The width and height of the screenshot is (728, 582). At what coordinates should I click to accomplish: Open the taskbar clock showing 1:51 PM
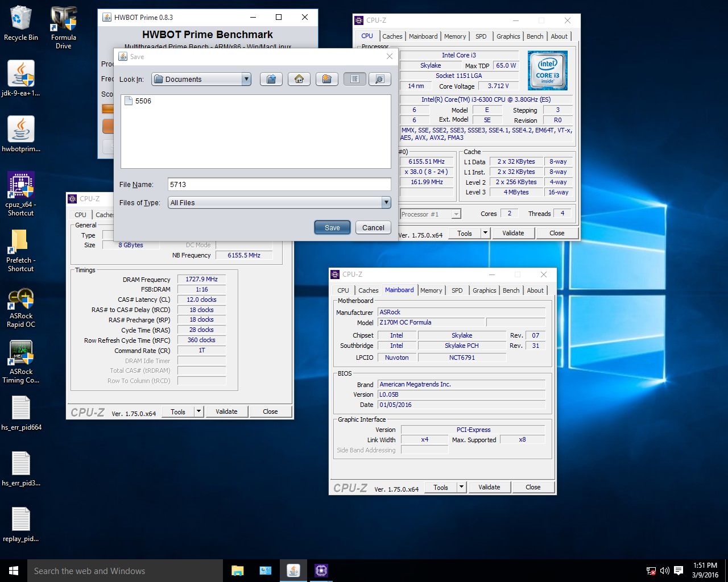705,571
